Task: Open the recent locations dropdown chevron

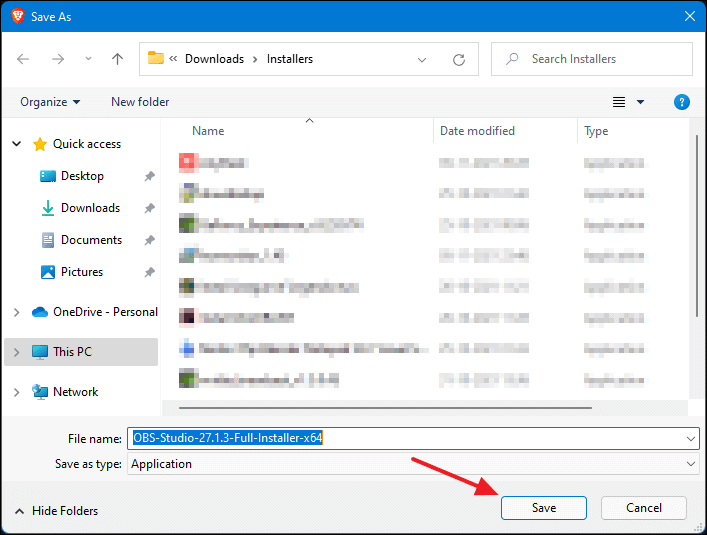Action: [88, 59]
